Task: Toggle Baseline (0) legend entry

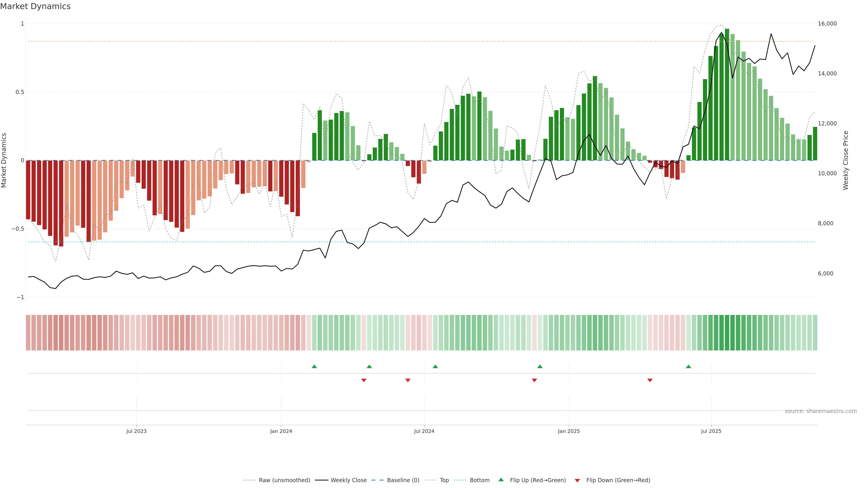Action: coord(403,480)
